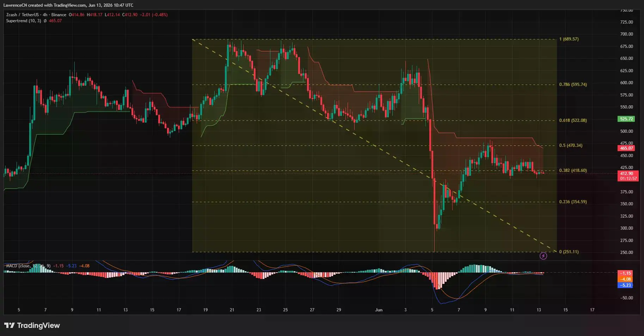Click the 21 date label on the time axis
Viewport: 644px width, 336px height.
pos(232,310)
